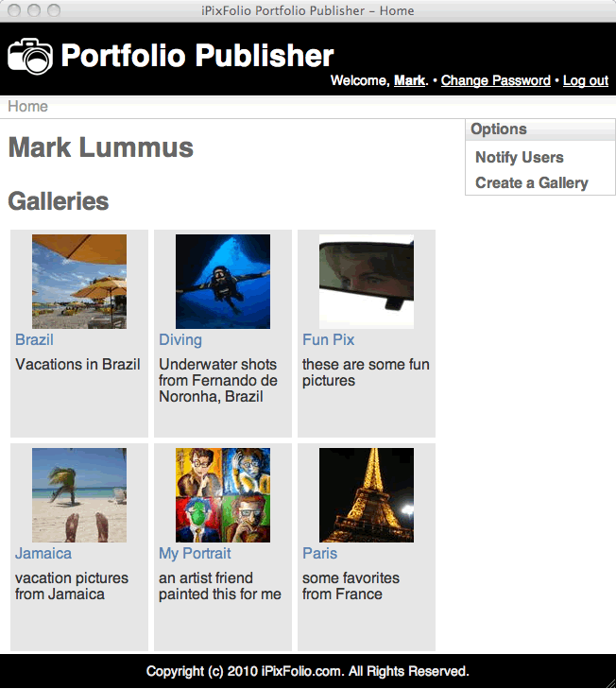The width and height of the screenshot is (616, 689).
Task: Click the window zoom button
Action: click(53, 10)
